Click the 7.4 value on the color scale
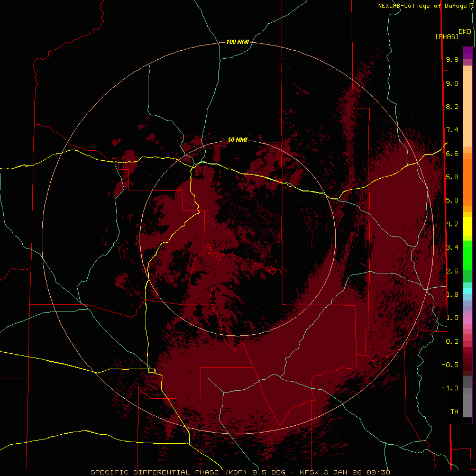476x476 pixels. coord(452,130)
